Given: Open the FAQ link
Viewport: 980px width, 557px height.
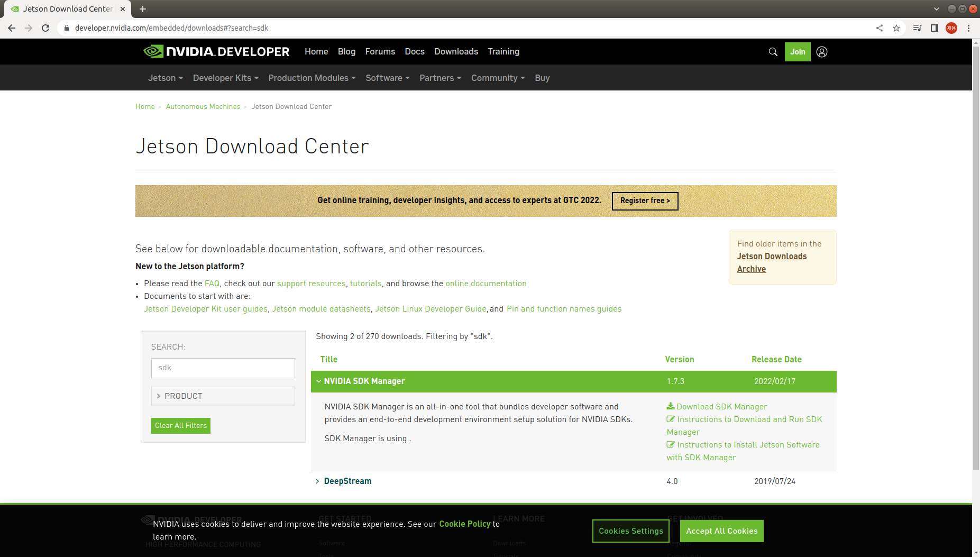Looking at the screenshot, I should 212,284.
